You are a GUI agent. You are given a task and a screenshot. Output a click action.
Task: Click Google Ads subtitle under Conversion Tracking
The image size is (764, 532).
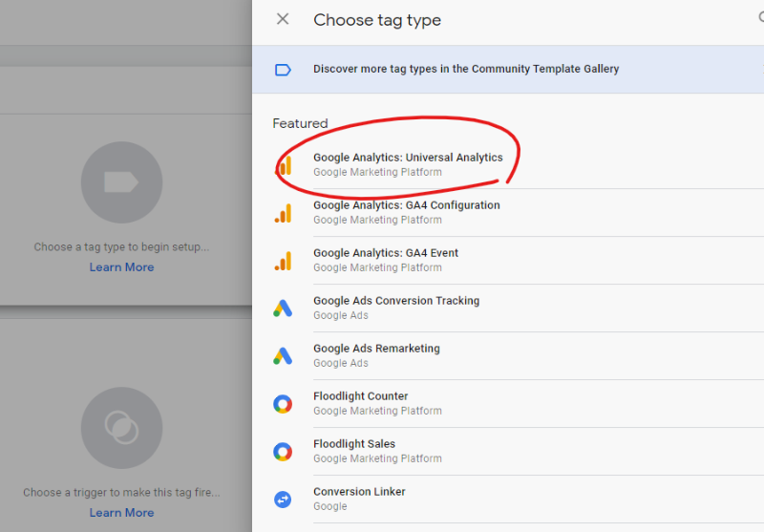pos(341,315)
